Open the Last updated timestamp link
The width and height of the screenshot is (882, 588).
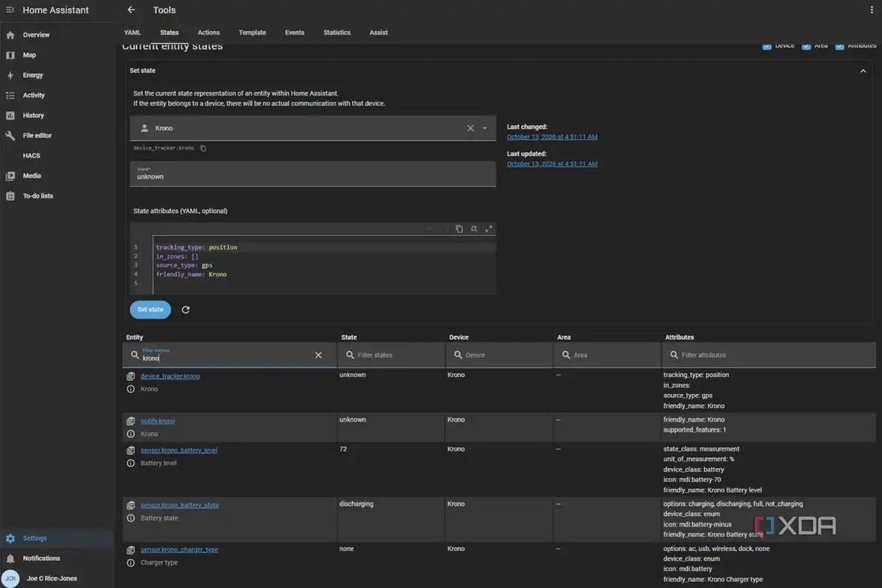(x=552, y=164)
